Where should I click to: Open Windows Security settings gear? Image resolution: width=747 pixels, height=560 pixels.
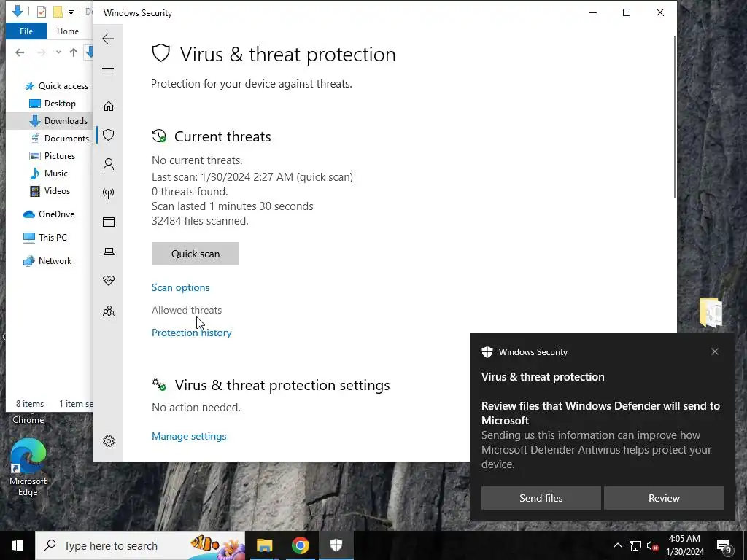tap(109, 441)
